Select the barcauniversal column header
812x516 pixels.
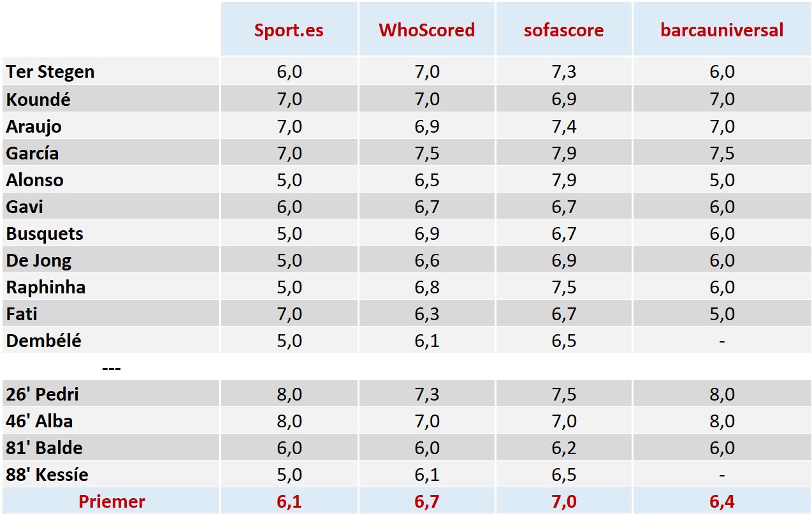pyautogui.click(x=721, y=30)
